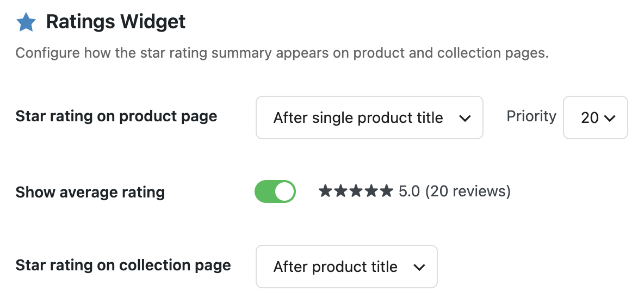Click the Star rating on collection page label

point(123,266)
